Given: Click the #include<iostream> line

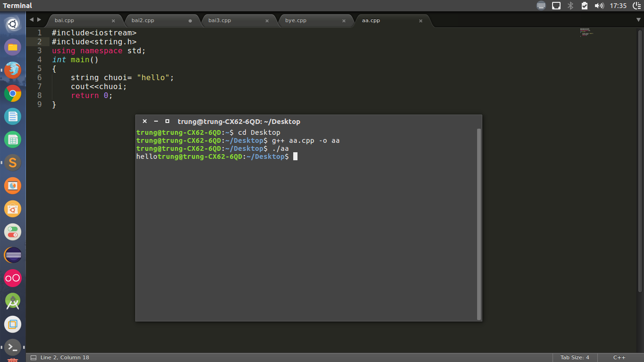Looking at the screenshot, I should point(94,33).
